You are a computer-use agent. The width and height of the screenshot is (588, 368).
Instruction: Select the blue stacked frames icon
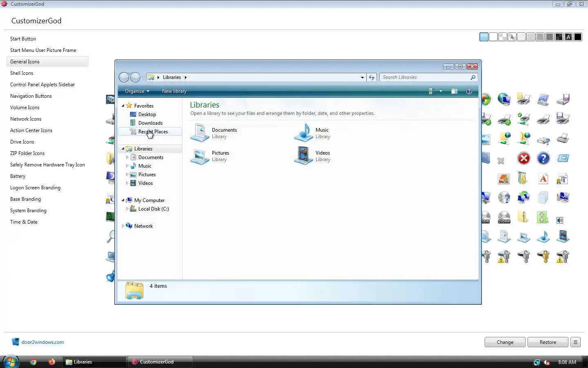[563, 158]
